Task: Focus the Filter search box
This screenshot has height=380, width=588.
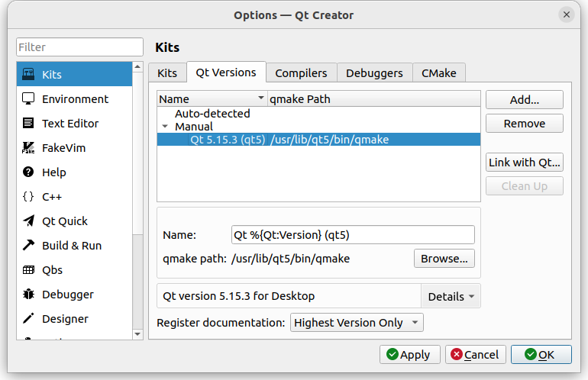Action: 79,47
